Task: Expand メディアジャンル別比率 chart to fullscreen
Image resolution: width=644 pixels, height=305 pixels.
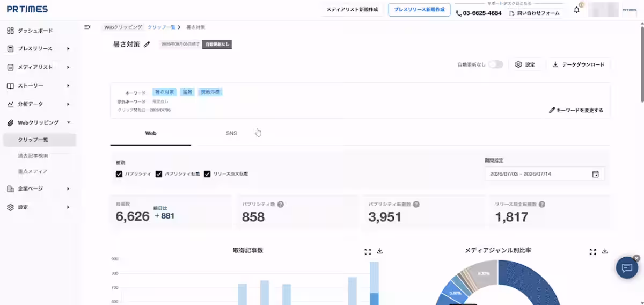Action: tap(593, 251)
